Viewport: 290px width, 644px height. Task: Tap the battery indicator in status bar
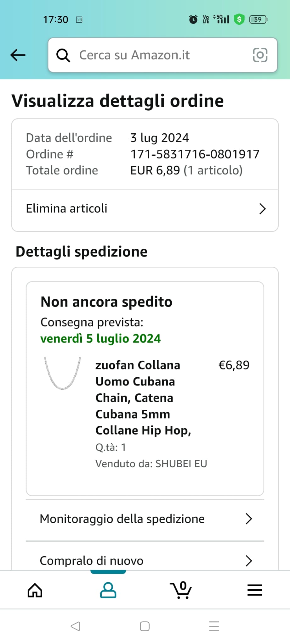pos(258,19)
